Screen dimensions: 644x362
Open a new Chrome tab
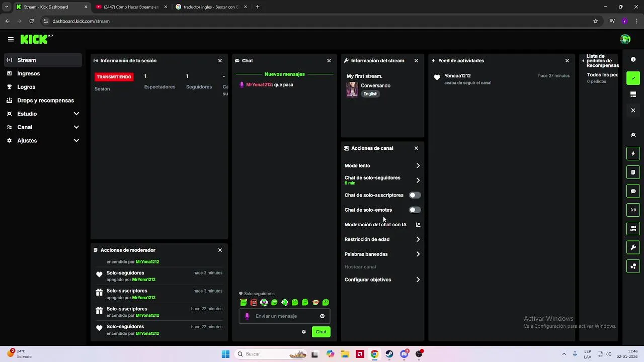[x=258, y=7]
